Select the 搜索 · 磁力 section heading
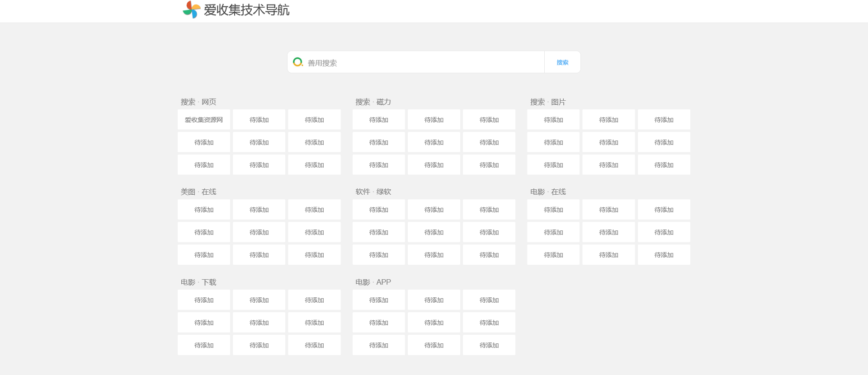868x375 pixels. pyautogui.click(x=373, y=102)
